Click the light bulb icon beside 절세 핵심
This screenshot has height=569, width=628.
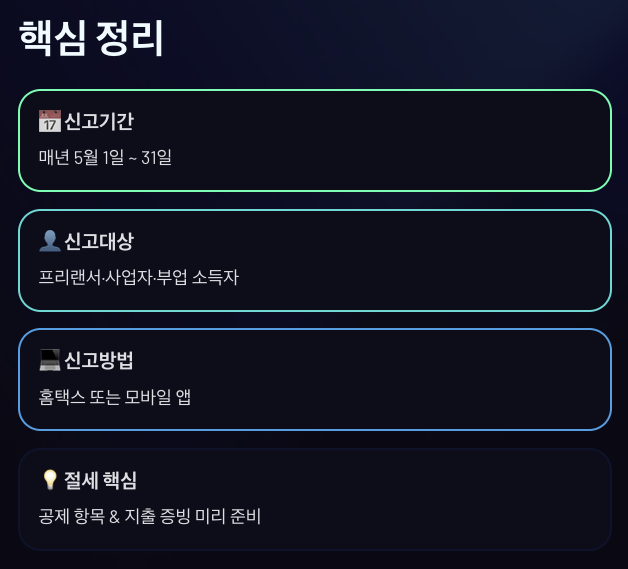[x=50, y=480]
